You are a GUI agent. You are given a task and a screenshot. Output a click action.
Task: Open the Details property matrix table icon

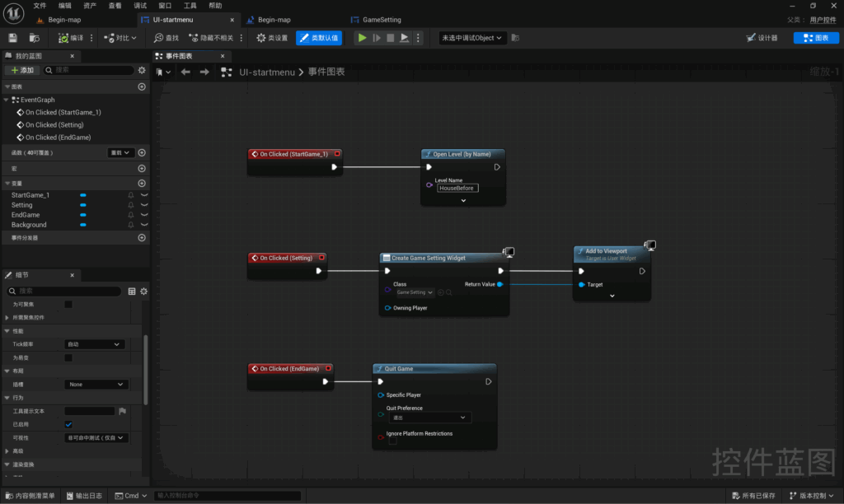132,291
